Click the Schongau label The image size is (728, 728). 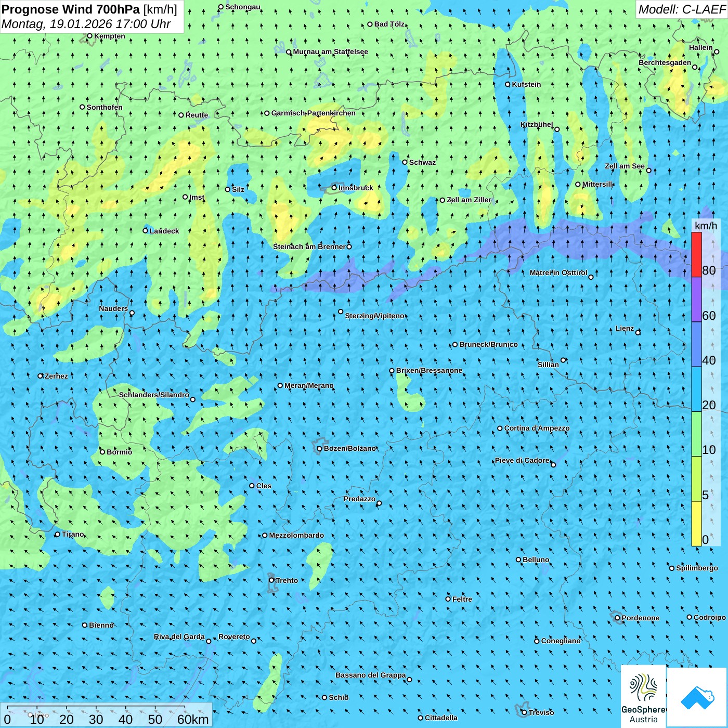[242, 7]
